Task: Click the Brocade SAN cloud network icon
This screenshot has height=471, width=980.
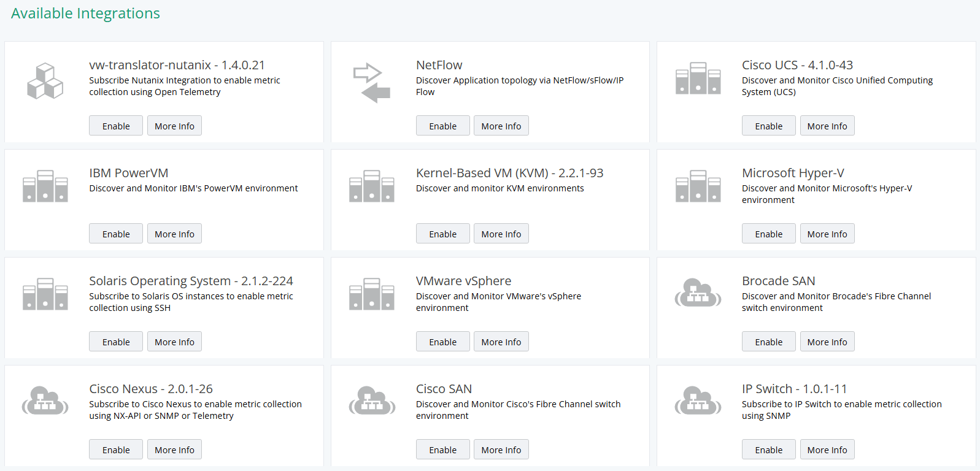Action: pyautogui.click(x=698, y=293)
